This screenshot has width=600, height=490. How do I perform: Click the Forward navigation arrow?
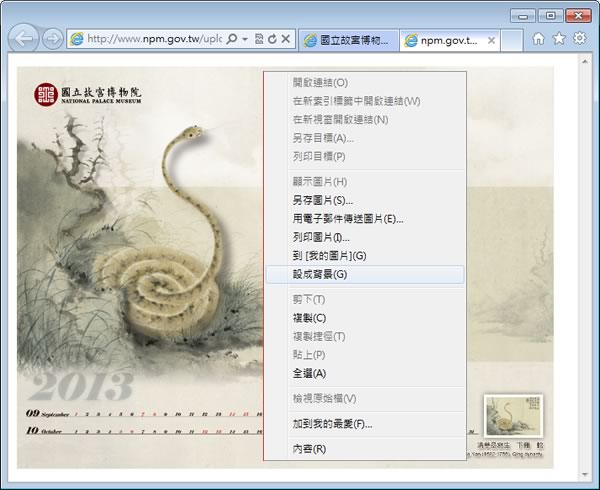click(x=52, y=40)
